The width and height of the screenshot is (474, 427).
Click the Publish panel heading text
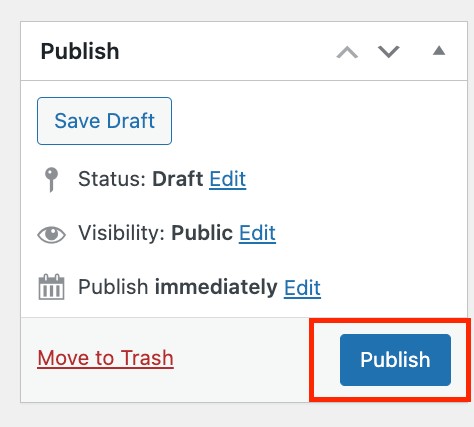[80, 51]
